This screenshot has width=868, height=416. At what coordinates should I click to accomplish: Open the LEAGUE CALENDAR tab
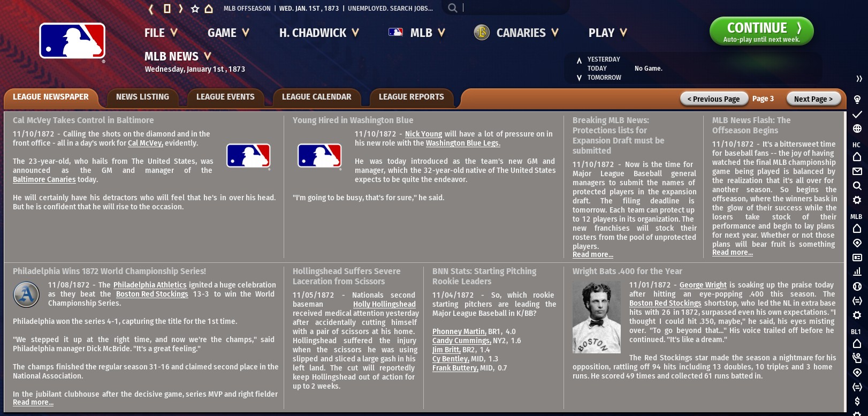point(317,97)
